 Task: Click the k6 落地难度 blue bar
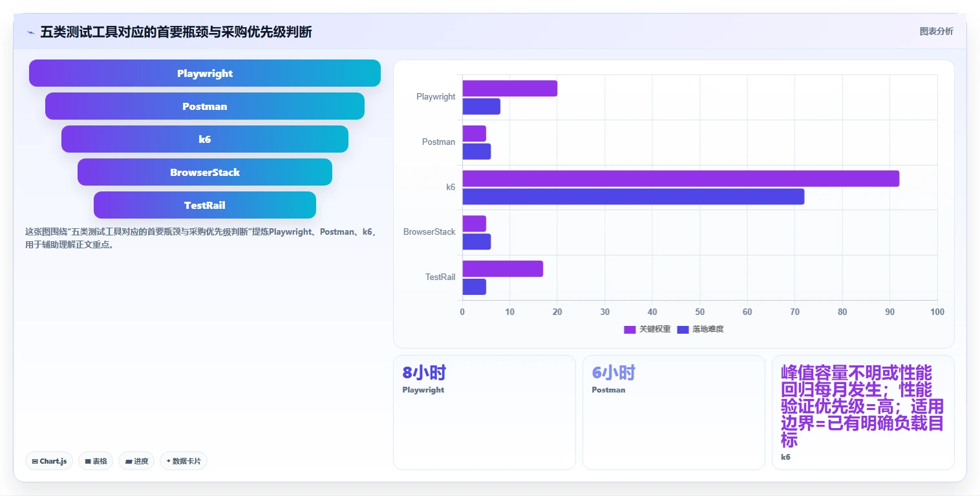point(633,197)
